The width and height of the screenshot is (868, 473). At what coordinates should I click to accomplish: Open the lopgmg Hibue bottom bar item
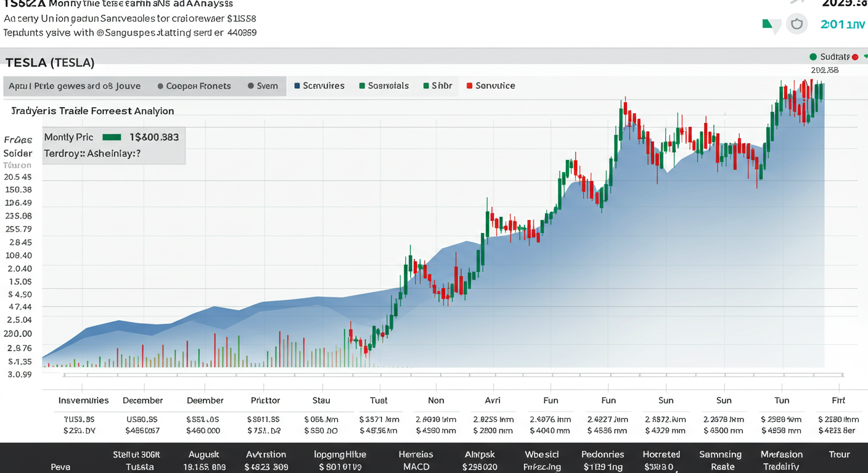[340, 455]
